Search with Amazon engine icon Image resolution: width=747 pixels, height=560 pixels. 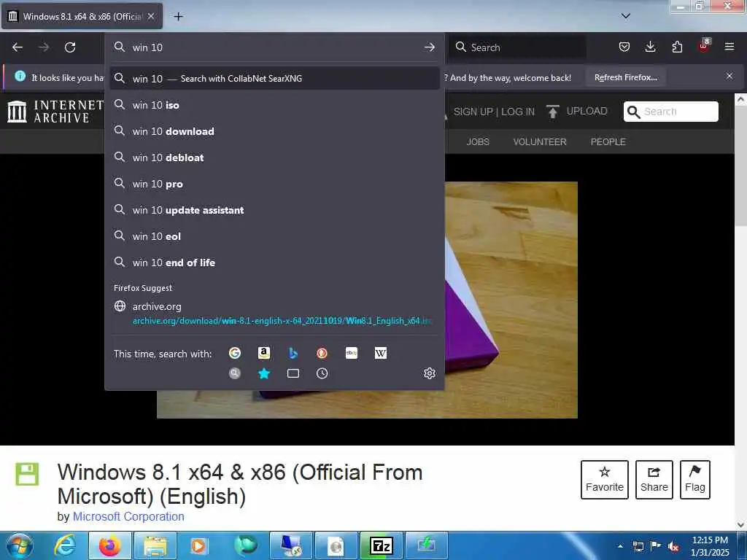pyautogui.click(x=264, y=353)
